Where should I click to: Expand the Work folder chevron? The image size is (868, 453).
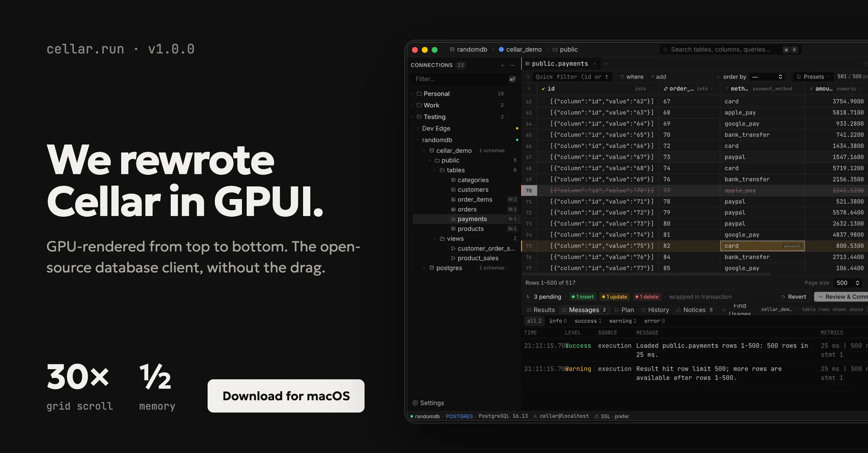pos(412,105)
